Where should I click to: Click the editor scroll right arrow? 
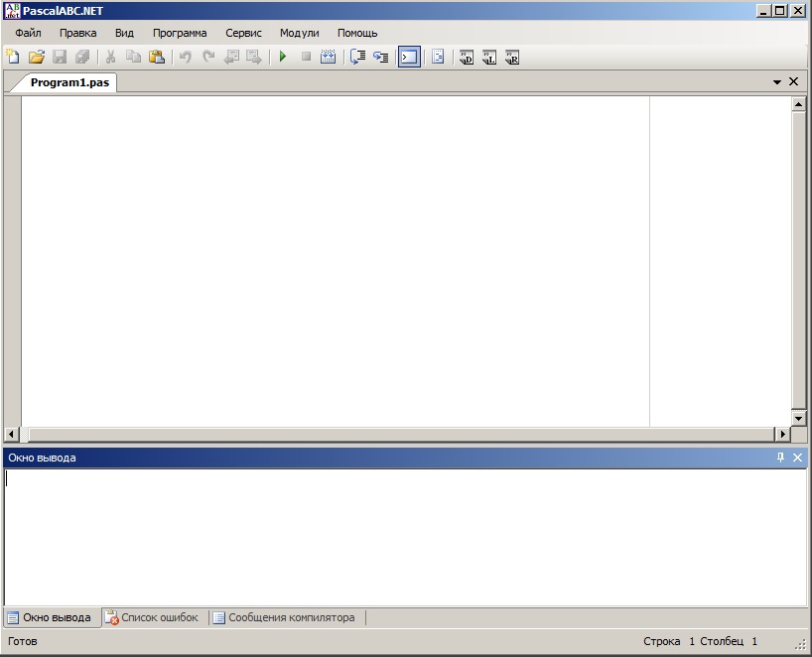782,434
